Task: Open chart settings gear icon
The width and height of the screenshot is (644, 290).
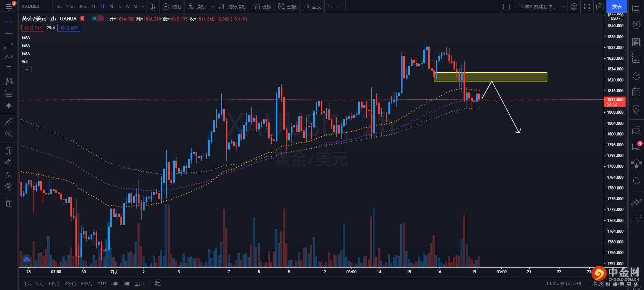Action: pyautogui.click(x=574, y=6)
